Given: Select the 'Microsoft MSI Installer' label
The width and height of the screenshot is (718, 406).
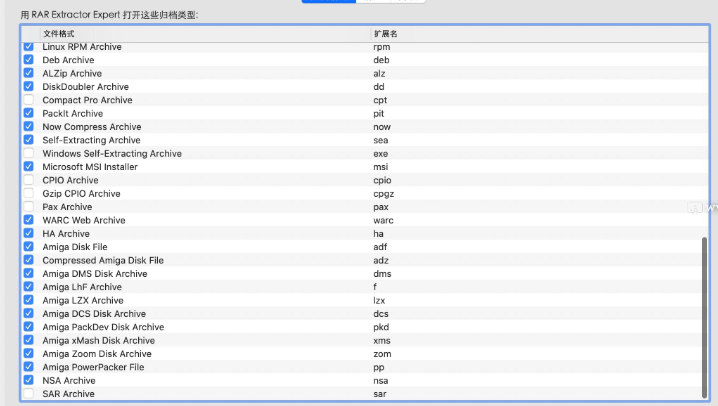Looking at the screenshot, I should 90,167.
